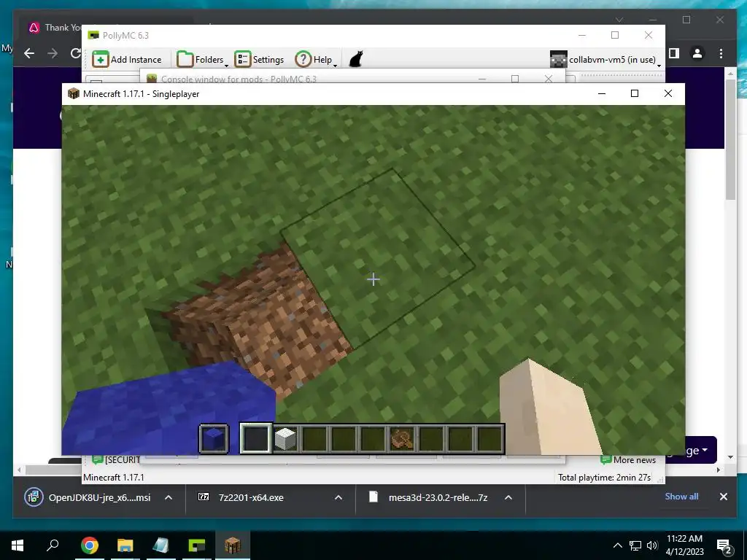Select the blue wool offhand slot
This screenshot has height=560, width=747.
(214, 438)
